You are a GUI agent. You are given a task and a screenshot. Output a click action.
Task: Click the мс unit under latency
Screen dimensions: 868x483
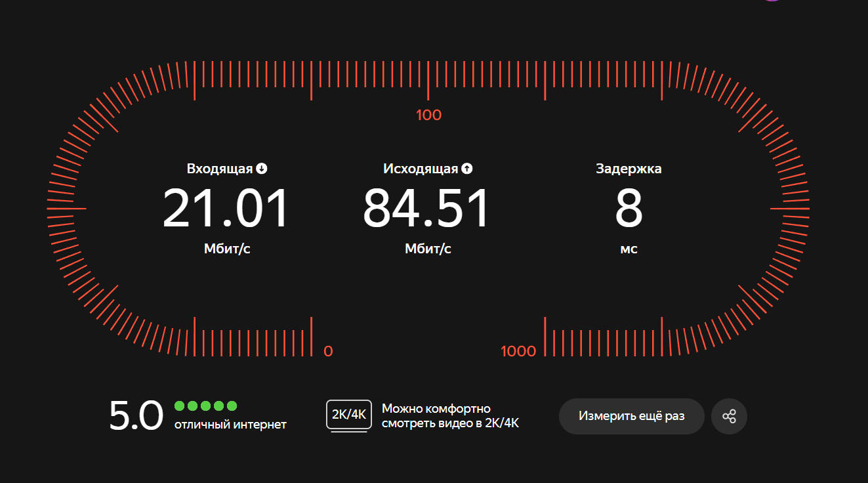coord(629,249)
